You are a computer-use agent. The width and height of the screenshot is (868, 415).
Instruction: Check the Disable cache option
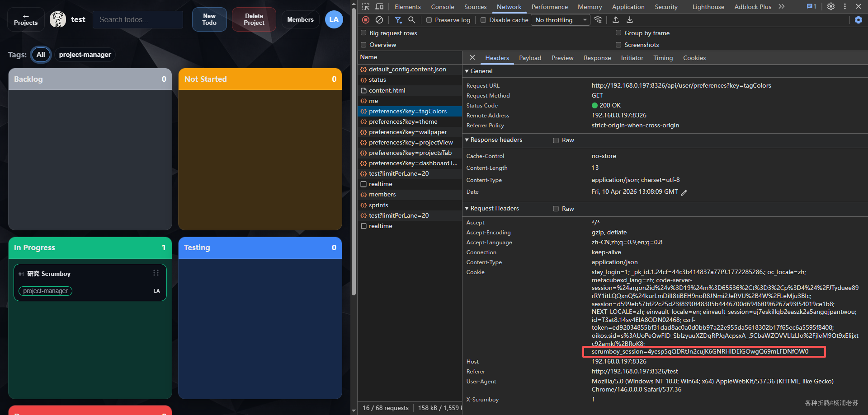click(483, 20)
